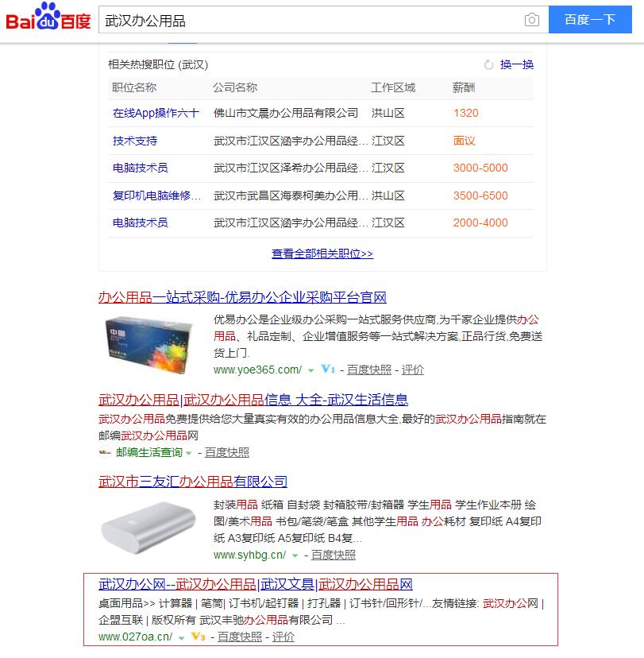Click V1 credibility badge for yoe365
Image resolution: width=644 pixels, height=658 pixels.
(328, 370)
